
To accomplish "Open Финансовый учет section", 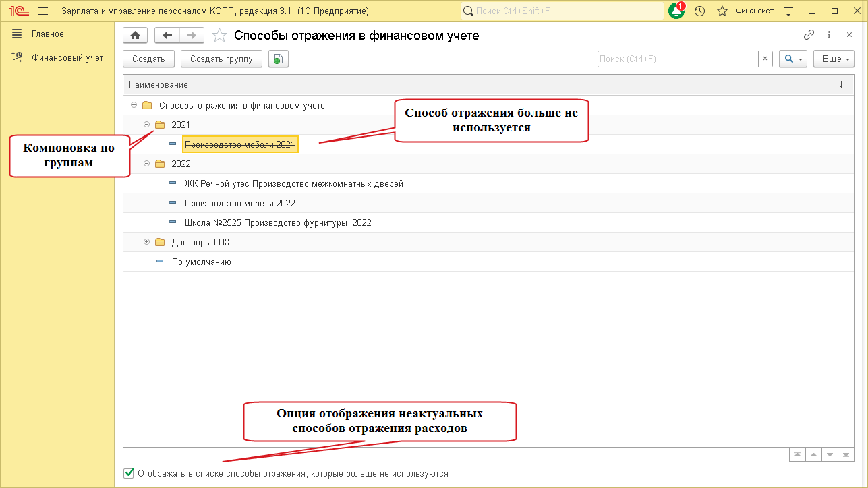I will coord(67,57).
